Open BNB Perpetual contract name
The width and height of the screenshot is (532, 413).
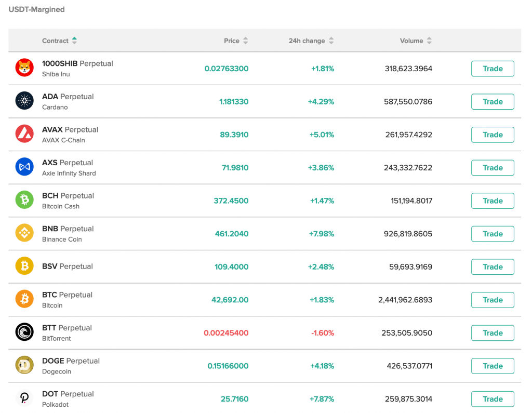[68, 229]
